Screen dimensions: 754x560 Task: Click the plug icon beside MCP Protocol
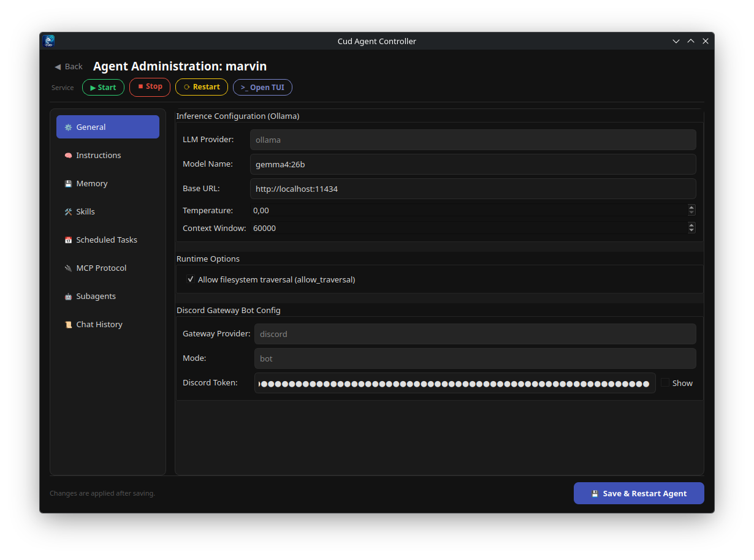pos(68,268)
